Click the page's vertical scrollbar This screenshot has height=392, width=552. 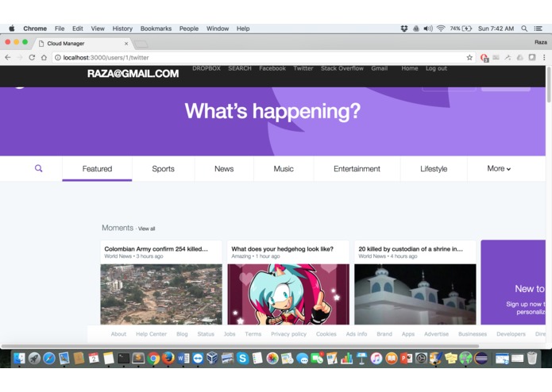coord(549,85)
